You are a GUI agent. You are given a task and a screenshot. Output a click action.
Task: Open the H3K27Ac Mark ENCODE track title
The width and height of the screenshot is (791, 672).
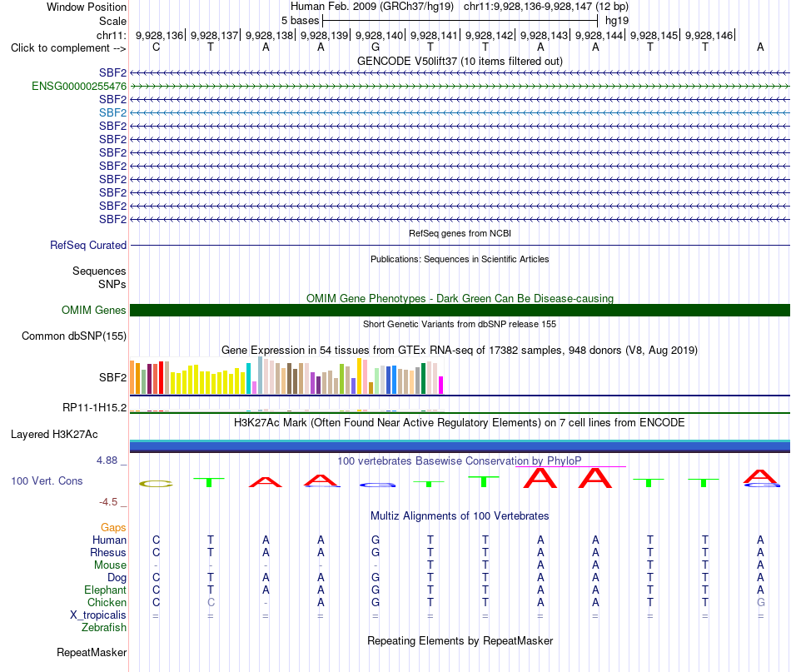click(460, 423)
